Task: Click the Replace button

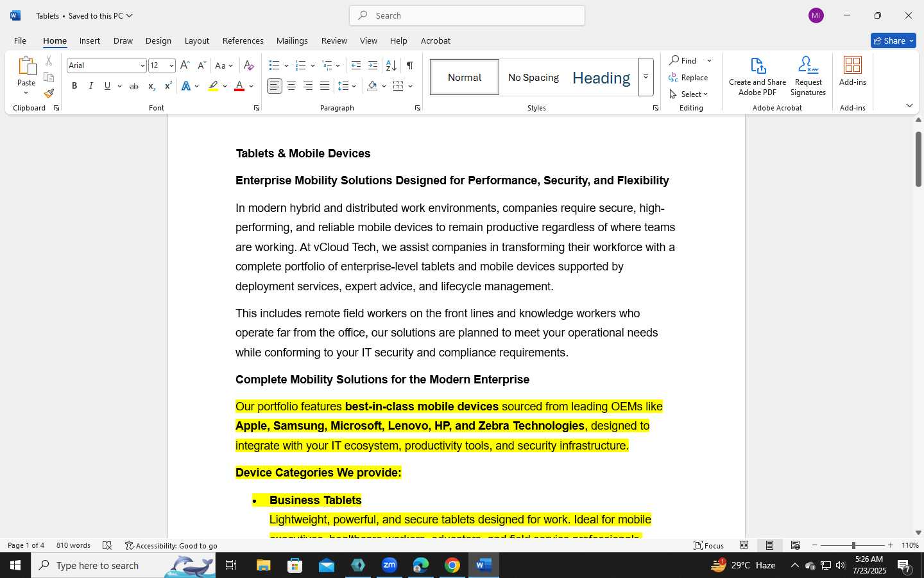Action: [689, 78]
